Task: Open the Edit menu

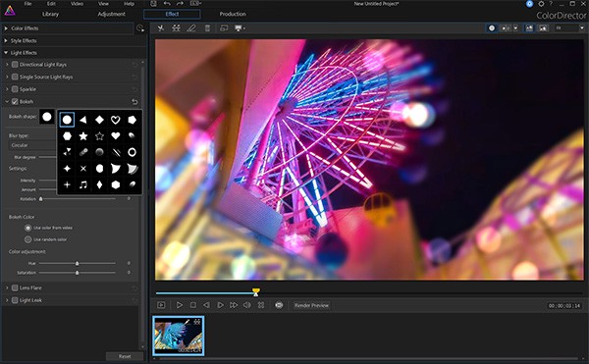Action: [x=51, y=4]
